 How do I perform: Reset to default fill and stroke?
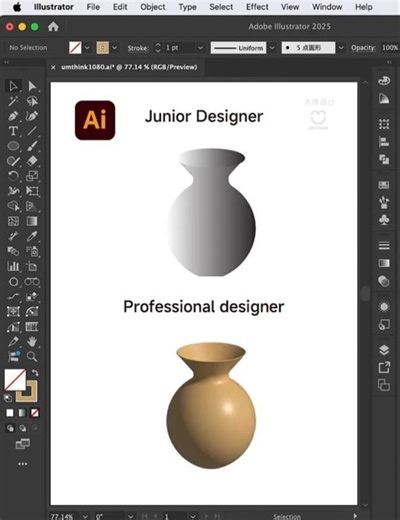[8, 398]
